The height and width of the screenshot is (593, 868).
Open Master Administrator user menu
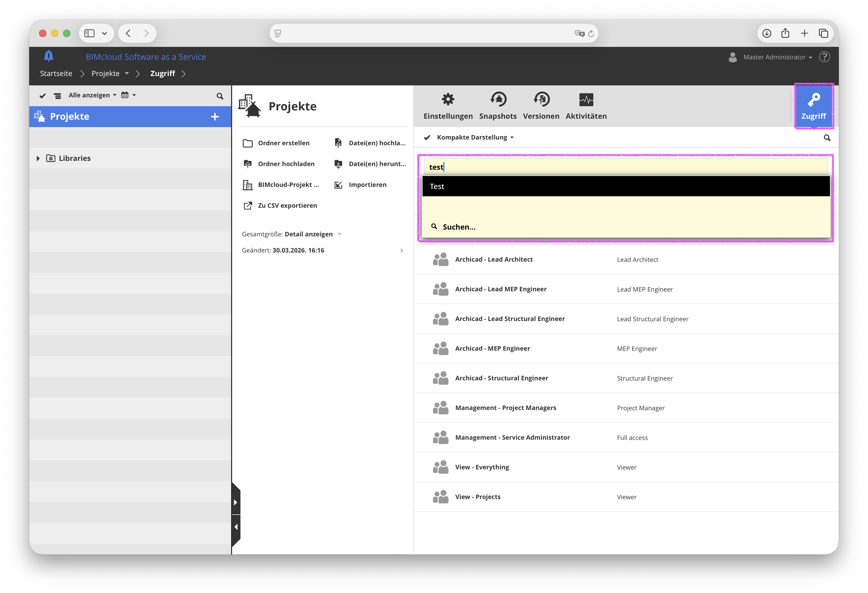tap(777, 57)
